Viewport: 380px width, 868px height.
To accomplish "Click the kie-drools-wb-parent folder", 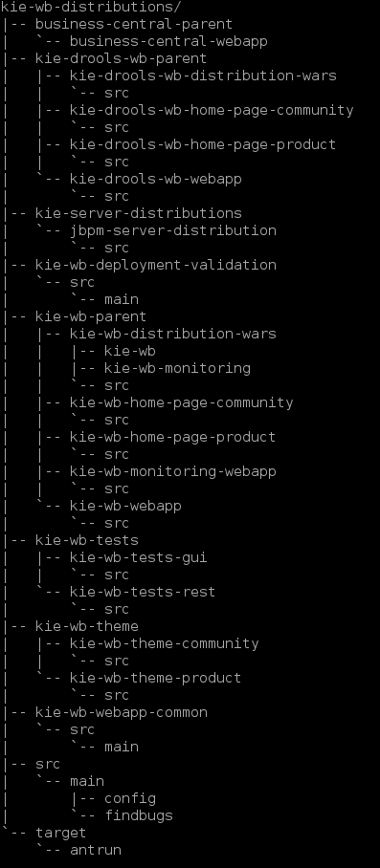I will [x=121, y=58].
